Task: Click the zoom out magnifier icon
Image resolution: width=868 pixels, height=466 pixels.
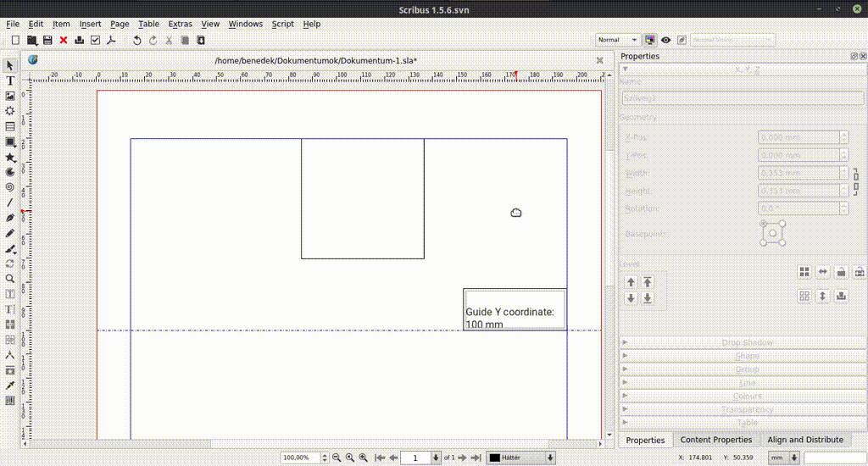Action: [x=337, y=458]
